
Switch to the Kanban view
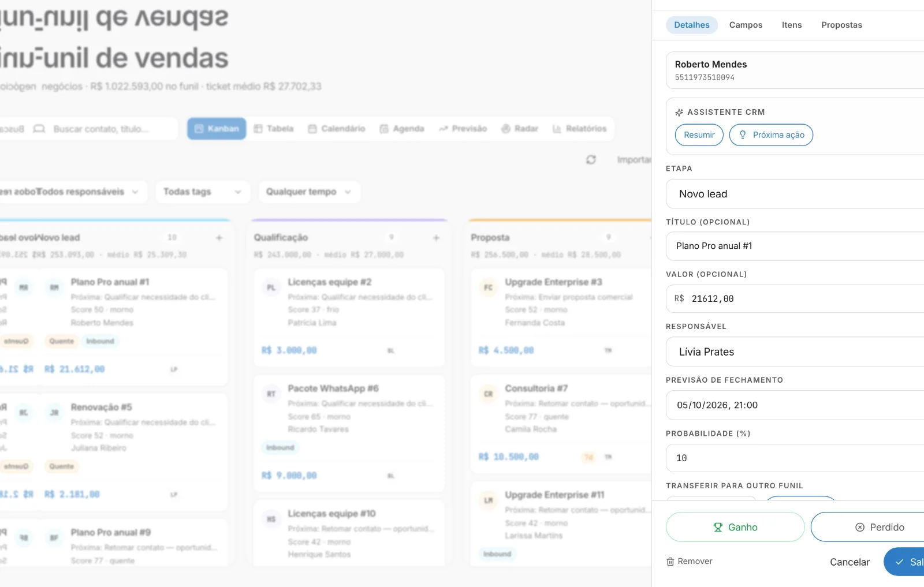click(x=217, y=129)
